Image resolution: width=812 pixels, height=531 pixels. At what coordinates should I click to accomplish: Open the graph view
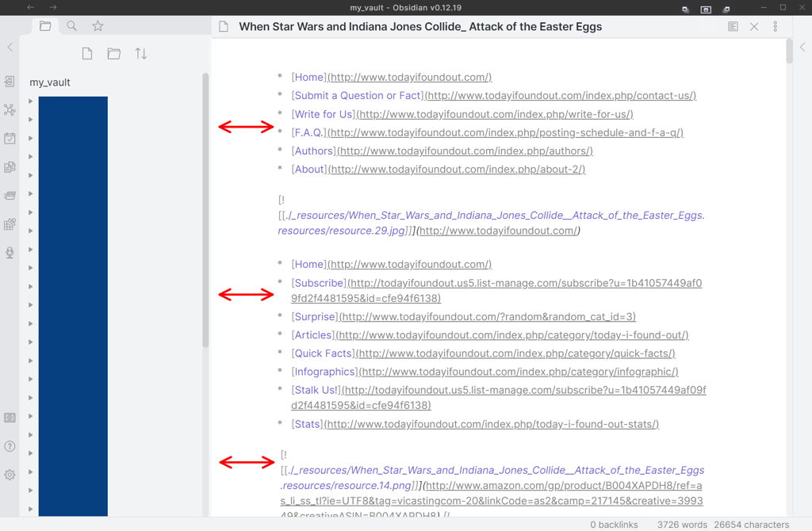point(10,109)
